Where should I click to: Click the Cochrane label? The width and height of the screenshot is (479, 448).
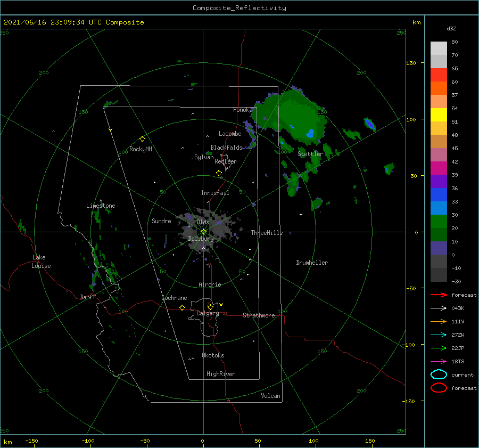[174, 298]
